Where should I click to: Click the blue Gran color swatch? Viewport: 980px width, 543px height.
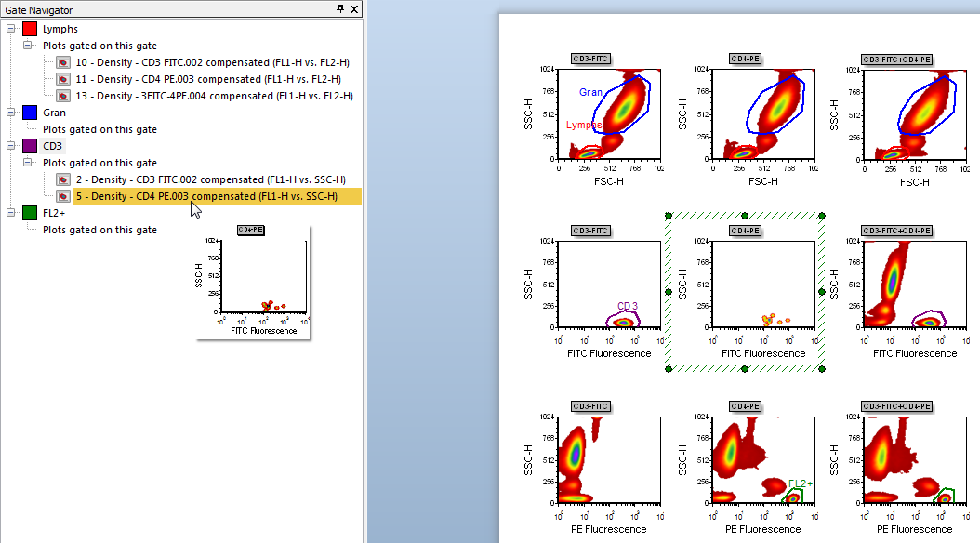(x=30, y=113)
